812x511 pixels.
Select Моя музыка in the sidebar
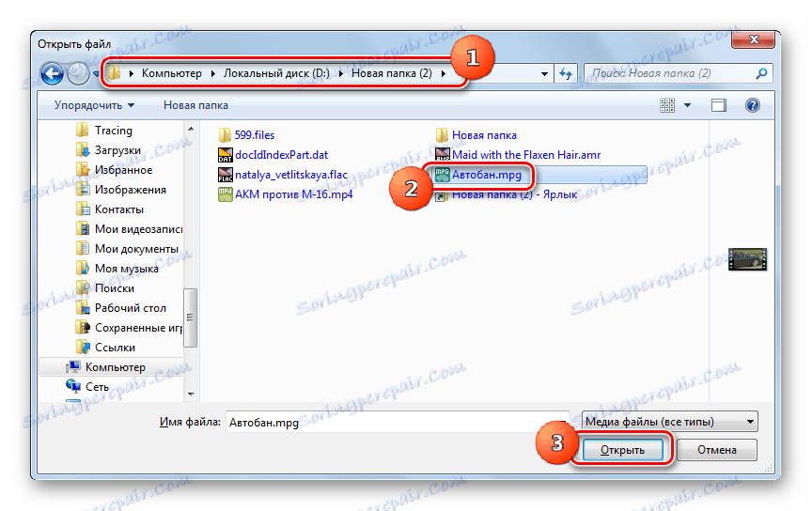coord(126,269)
